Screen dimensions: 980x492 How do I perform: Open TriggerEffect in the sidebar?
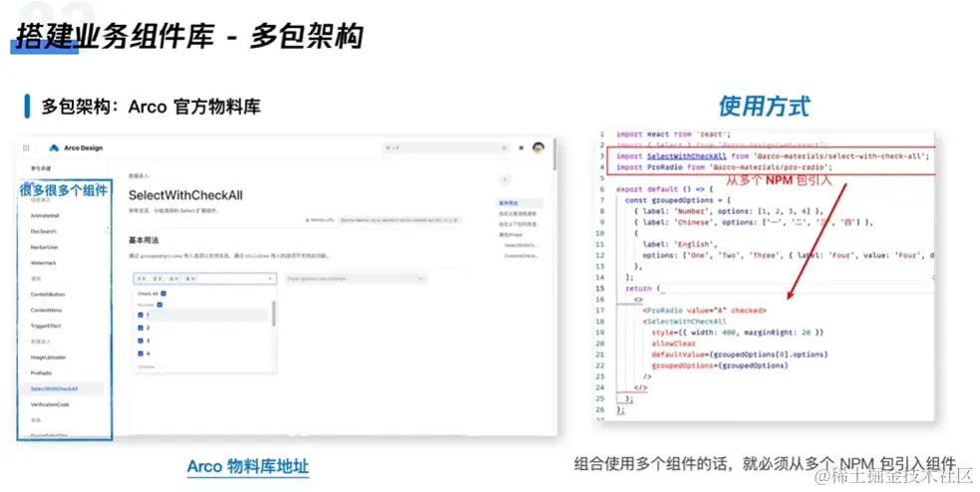46,326
